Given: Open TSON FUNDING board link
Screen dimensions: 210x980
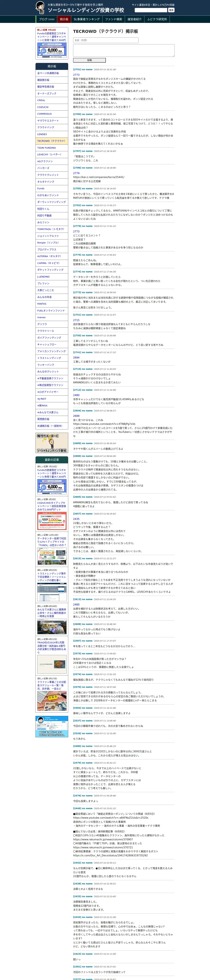Looking at the screenshot, I should point(52,148).
